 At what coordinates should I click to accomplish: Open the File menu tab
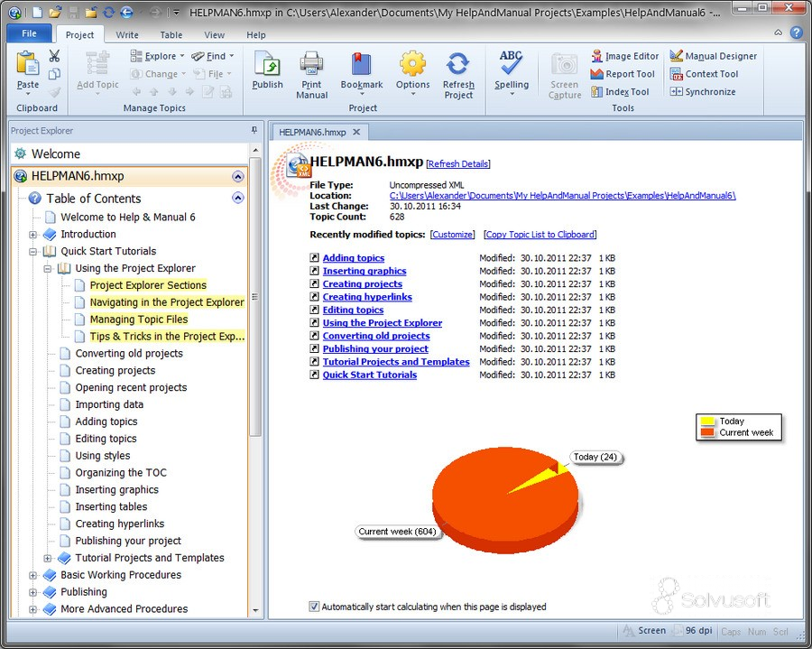[x=30, y=33]
